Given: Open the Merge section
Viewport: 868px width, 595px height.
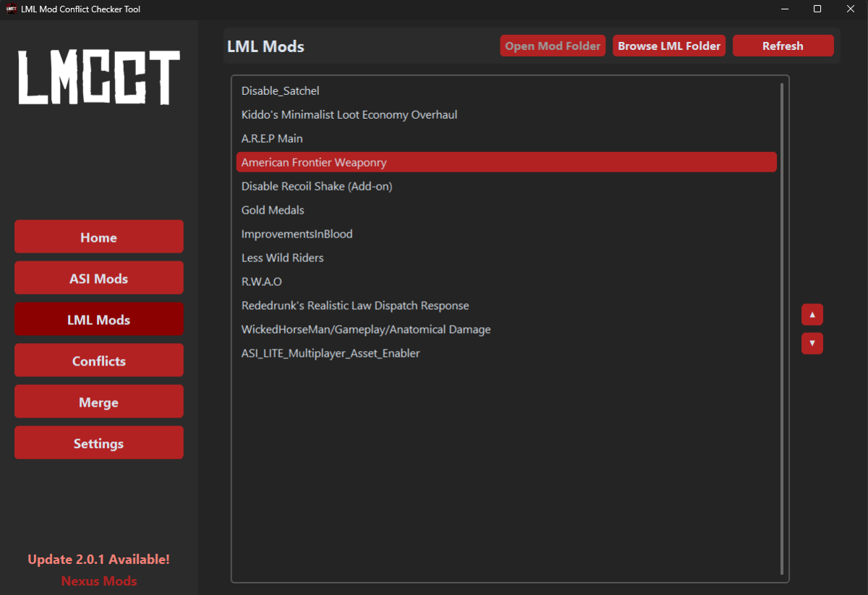Looking at the screenshot, I should (x=98, y=402).
